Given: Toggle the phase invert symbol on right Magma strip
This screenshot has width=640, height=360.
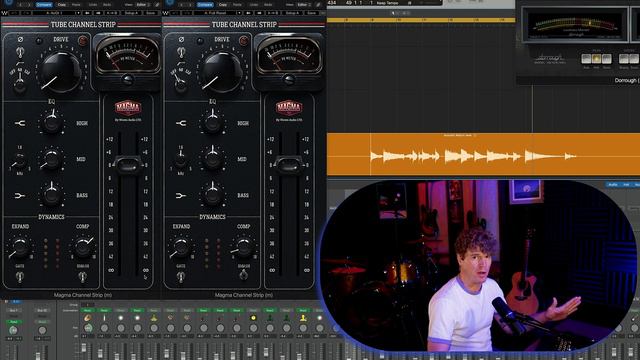Looking at the screenshot, I should (181, 40).
